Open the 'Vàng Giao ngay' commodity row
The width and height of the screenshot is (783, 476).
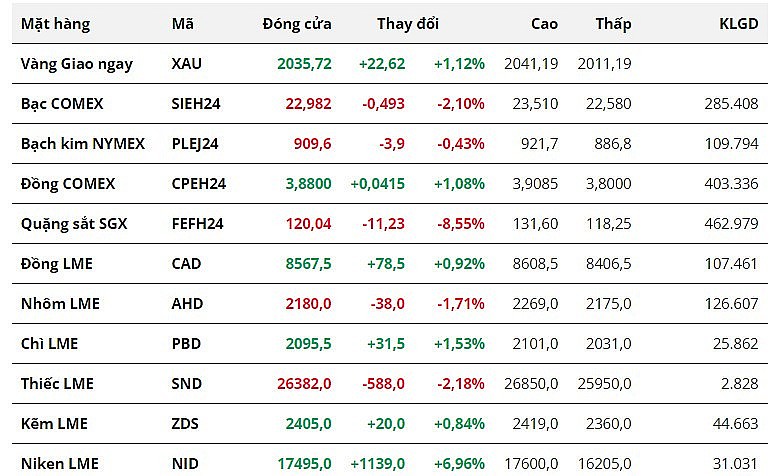coord(76,63)
